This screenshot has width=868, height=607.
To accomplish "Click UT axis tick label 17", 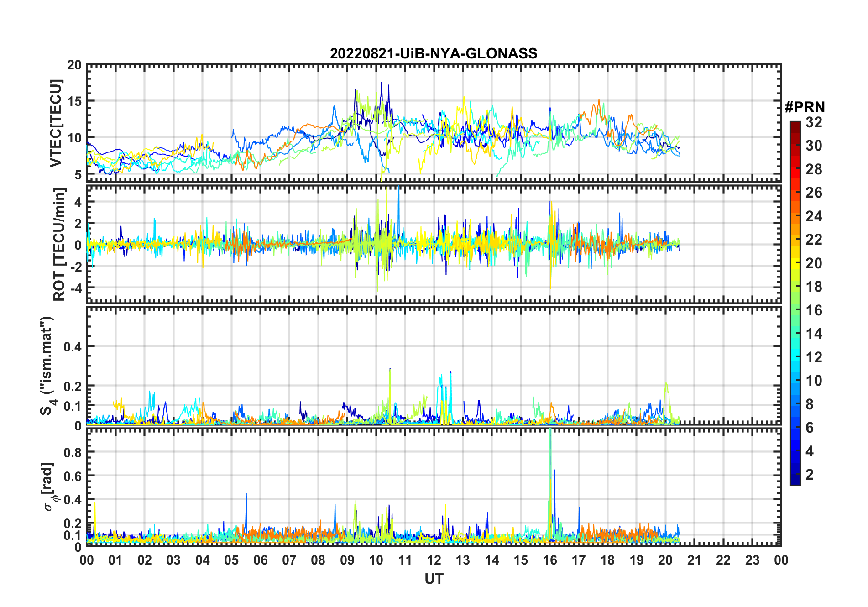I will coord(579,560).
